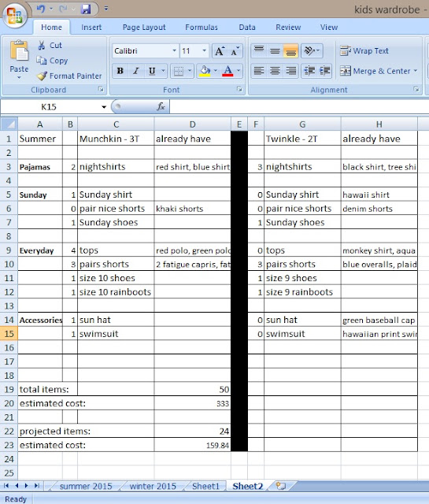
Task: Undo the last action
Action: [41, 9]
